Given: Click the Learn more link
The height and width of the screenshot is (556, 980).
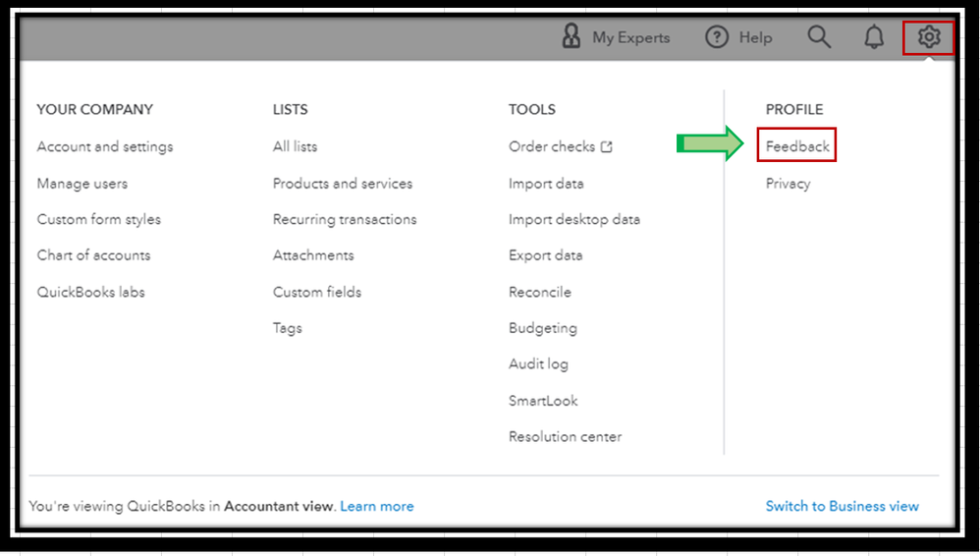Looking at the screenshot, I should [377, 507].
